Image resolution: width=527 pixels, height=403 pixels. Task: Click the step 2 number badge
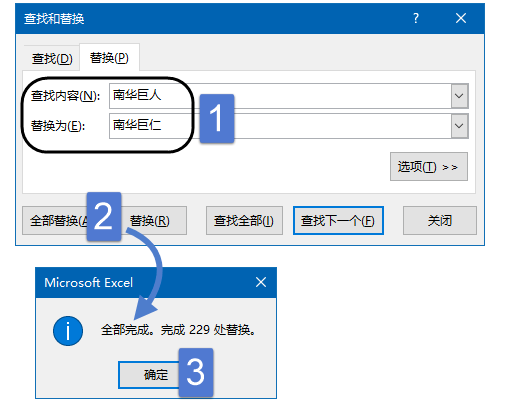(104, 216)
